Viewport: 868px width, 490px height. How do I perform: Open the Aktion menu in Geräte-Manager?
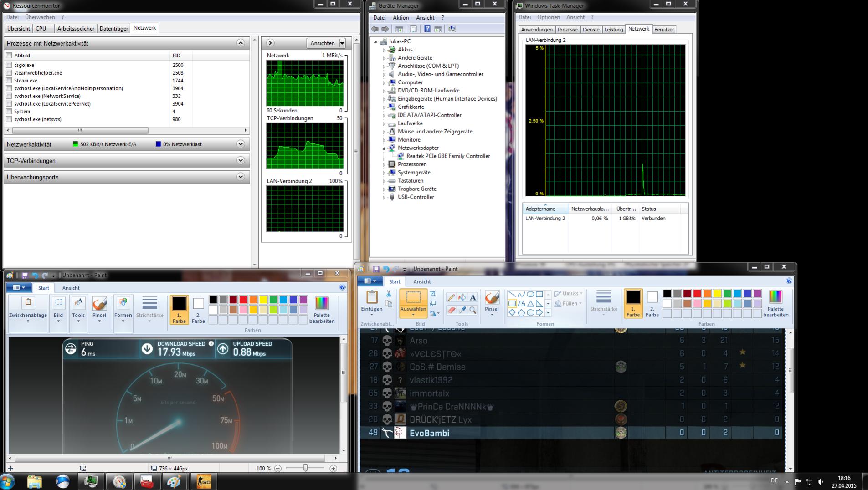401,18
